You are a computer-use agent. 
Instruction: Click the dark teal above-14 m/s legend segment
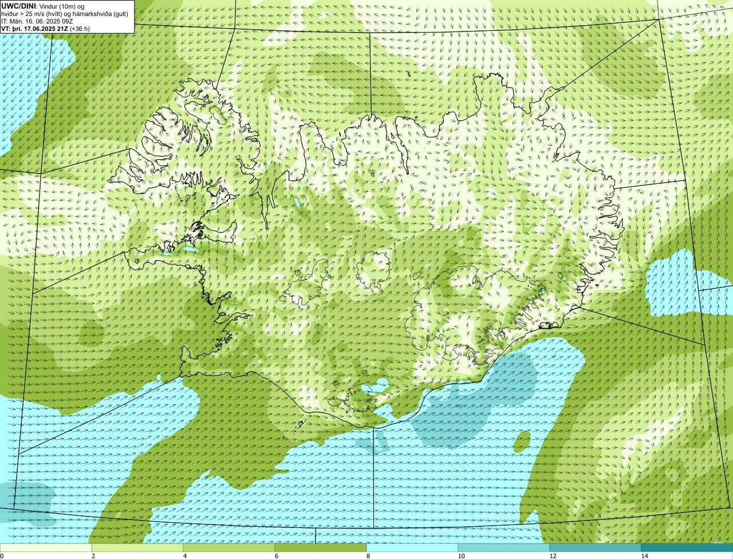point(687,547)
